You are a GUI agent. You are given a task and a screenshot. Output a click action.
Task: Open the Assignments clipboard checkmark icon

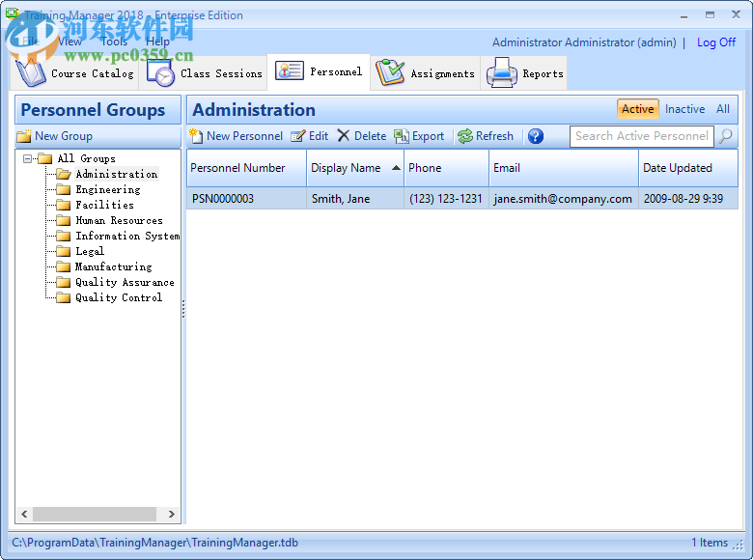(390, 73)
